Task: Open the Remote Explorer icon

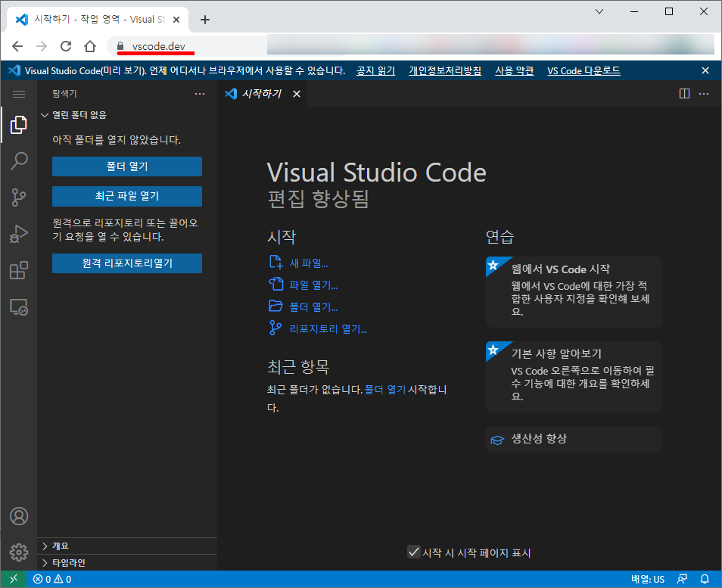Action: pos(19,306)
